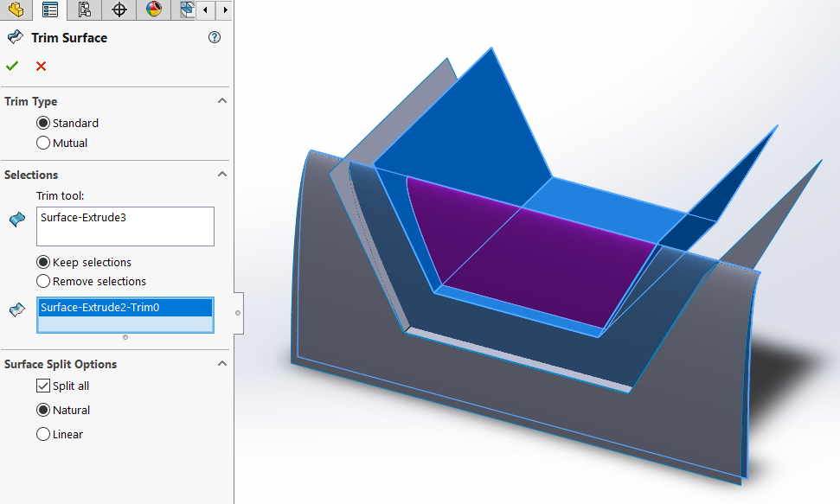840x504 pixels.
Task: Select Surface-Extrude3 in trim tool list
Action: tap(84, 218)
